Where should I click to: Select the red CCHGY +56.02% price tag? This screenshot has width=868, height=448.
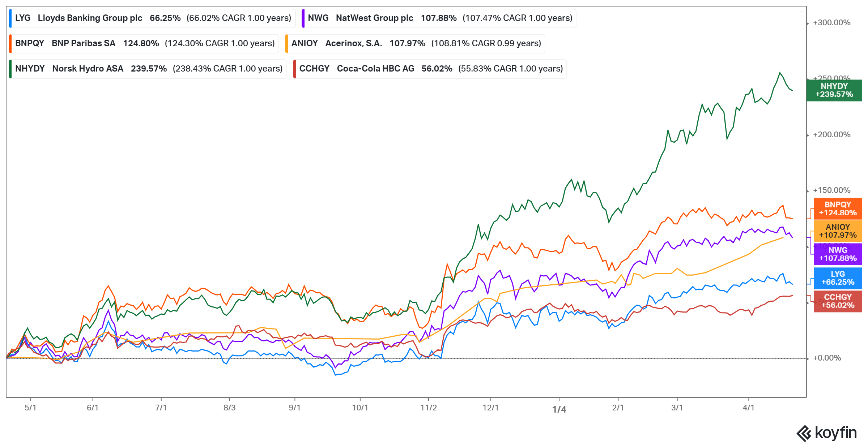pos(838,301)
